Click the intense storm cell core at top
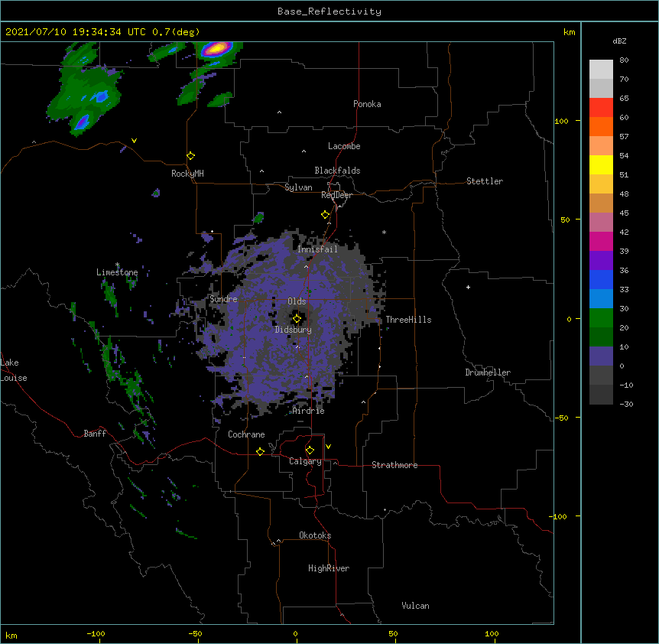The image size is (659, 644). click(x=216, y=49)
